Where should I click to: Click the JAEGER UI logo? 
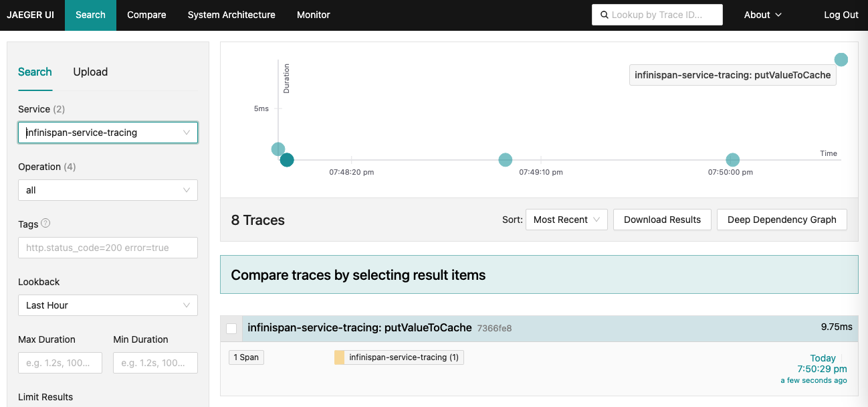click(31, 14)
